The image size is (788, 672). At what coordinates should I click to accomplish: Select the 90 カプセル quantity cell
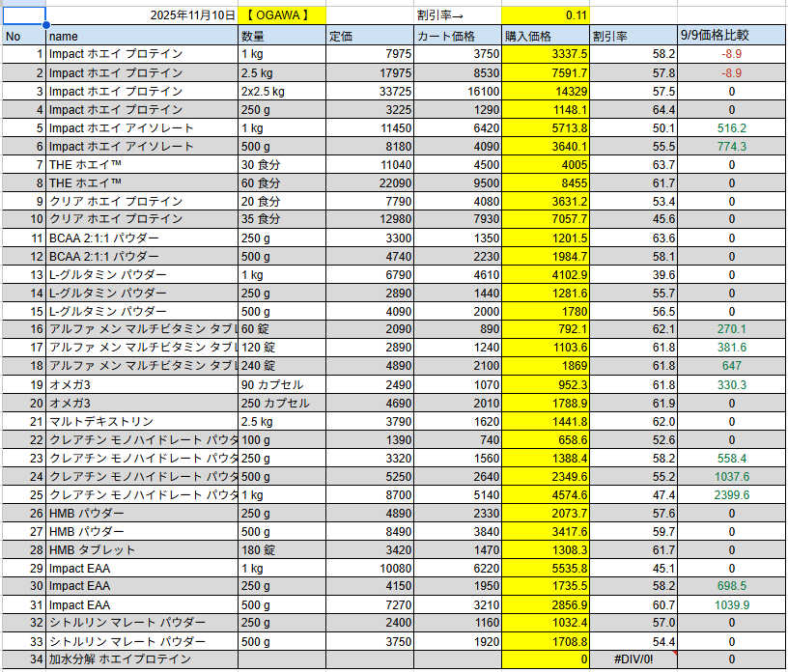[281, 384]
